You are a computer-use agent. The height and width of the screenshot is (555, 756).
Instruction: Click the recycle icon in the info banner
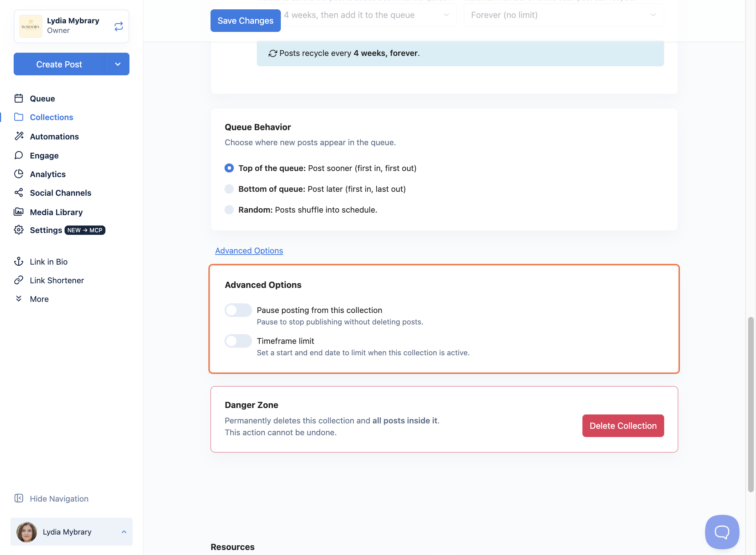[x=273, y=53]
